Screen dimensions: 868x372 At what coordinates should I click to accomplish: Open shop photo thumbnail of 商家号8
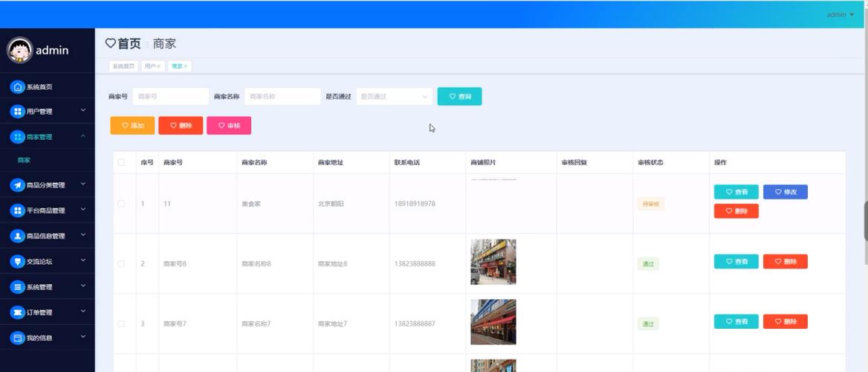[x=493, y=262]
